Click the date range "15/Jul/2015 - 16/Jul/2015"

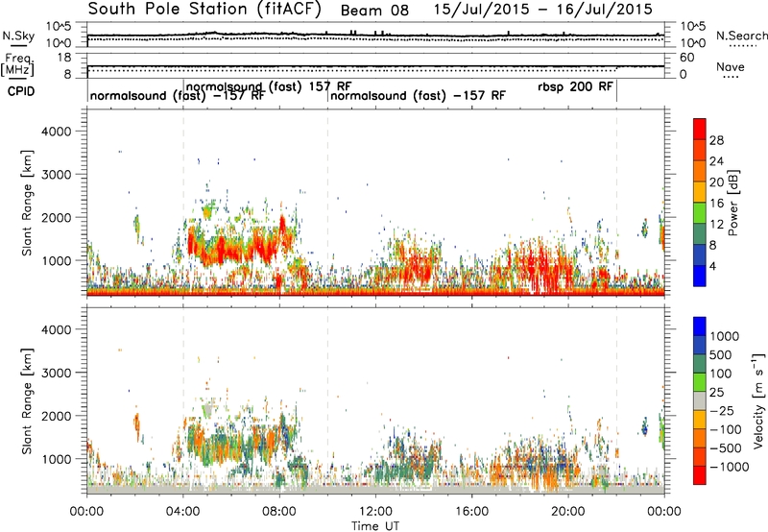pos(543,9)
